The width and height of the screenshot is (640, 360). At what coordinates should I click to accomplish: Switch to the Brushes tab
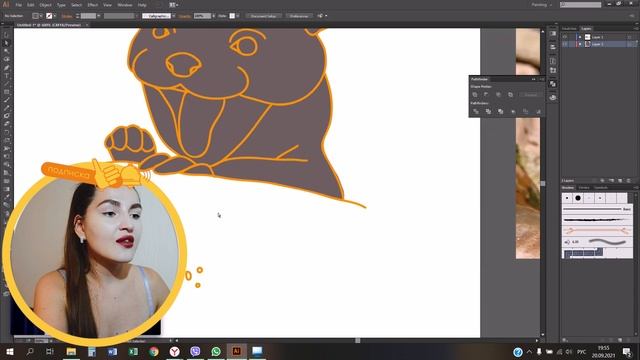point(568,188)
